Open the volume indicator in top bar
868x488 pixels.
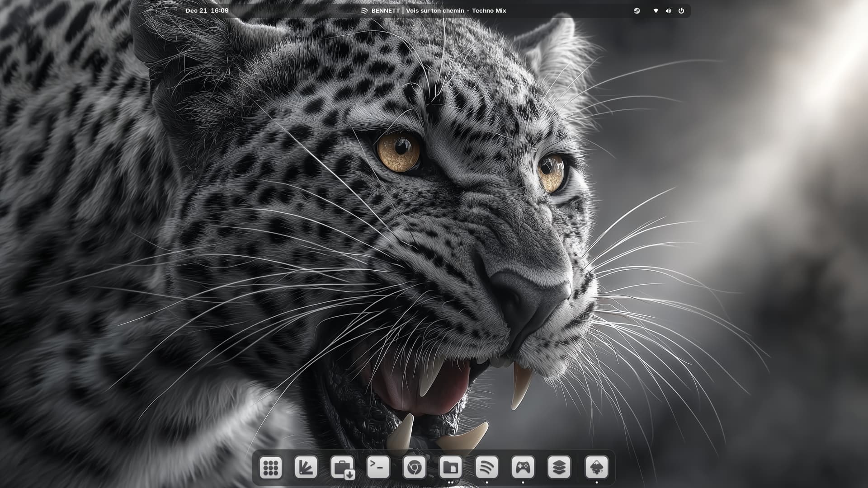click(668, 11)
